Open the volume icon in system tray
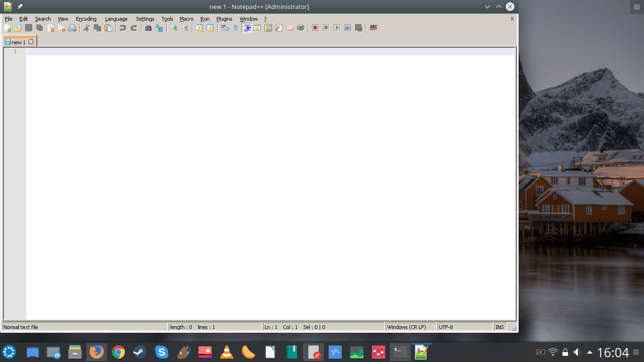The image size is (644, 362). point(577,352)
